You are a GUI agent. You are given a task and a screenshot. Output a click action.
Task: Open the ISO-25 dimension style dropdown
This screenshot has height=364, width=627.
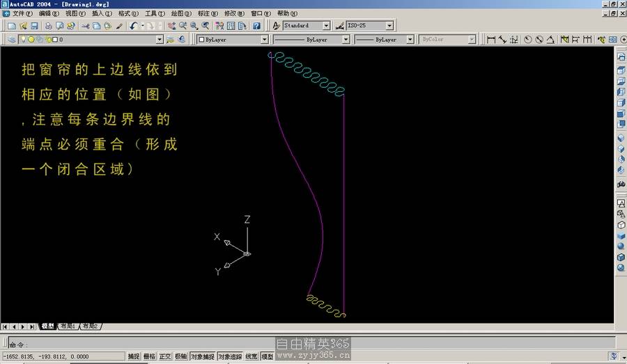click(389, 26)
